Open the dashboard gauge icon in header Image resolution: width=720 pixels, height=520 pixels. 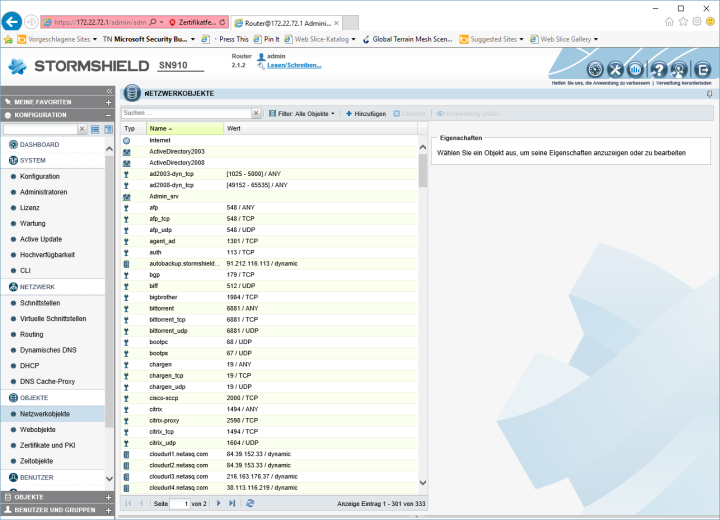pos(594,69)
